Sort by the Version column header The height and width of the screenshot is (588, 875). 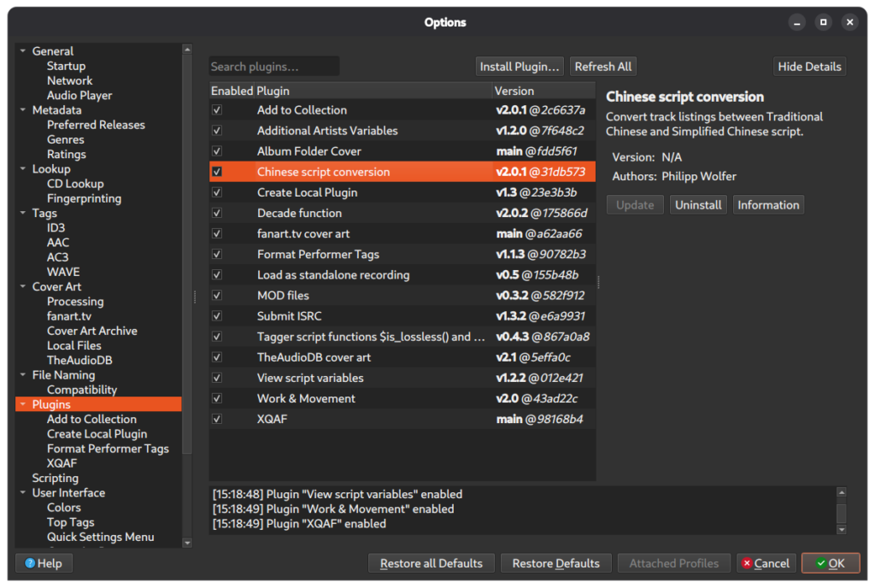tap(543, 91)
